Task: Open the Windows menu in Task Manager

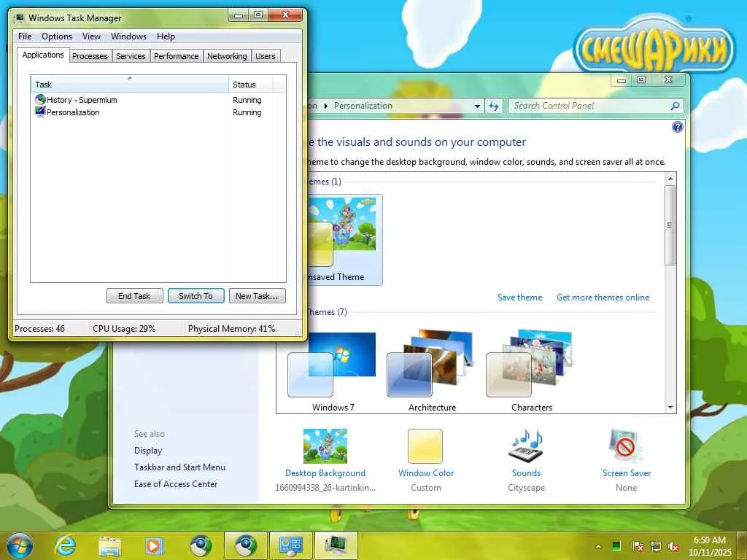Action: (x=128, y=36)
